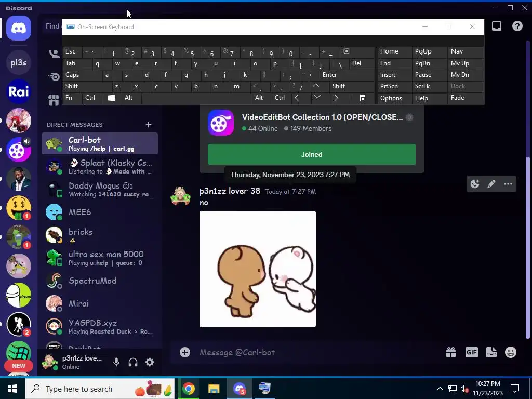Click Nav key on On-Screen Keyboard

coord(466,51)
